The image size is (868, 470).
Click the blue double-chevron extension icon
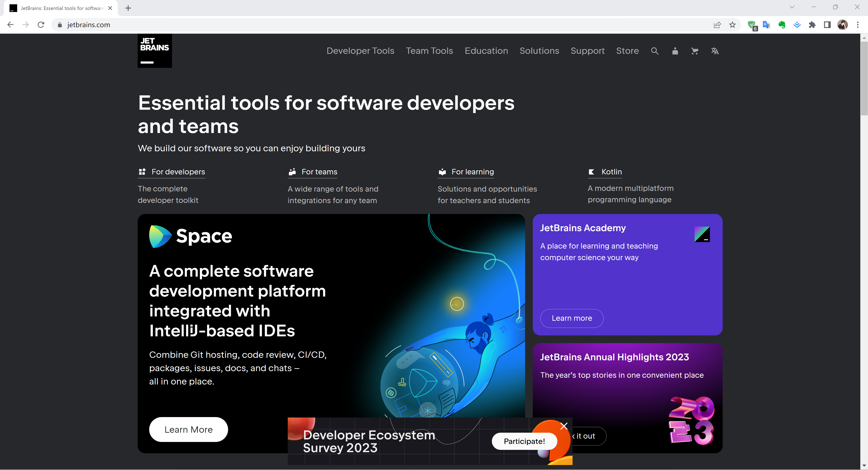(x=797, y=25)
